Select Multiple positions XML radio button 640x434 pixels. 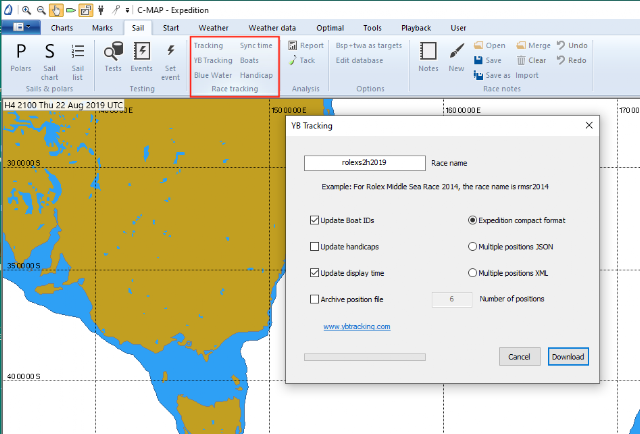point(472,273)
